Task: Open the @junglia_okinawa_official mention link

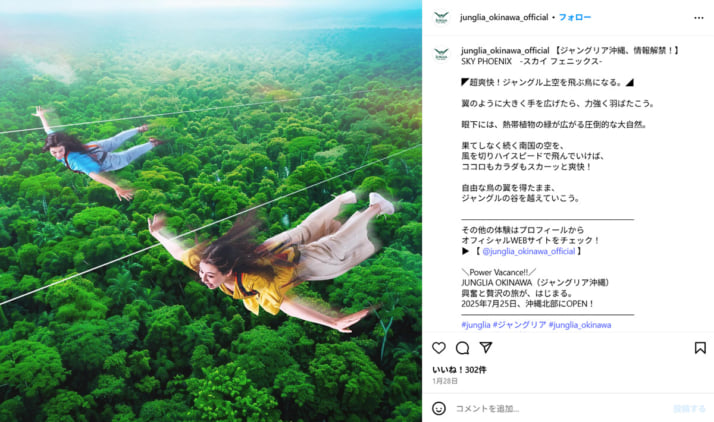Action: pos(528,251)
